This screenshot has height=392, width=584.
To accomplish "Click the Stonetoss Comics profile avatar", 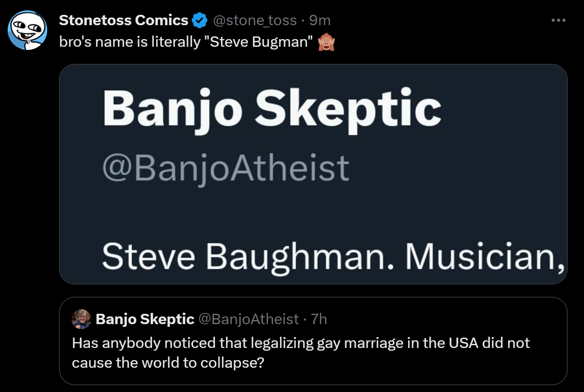I will [x=28, y=30].
